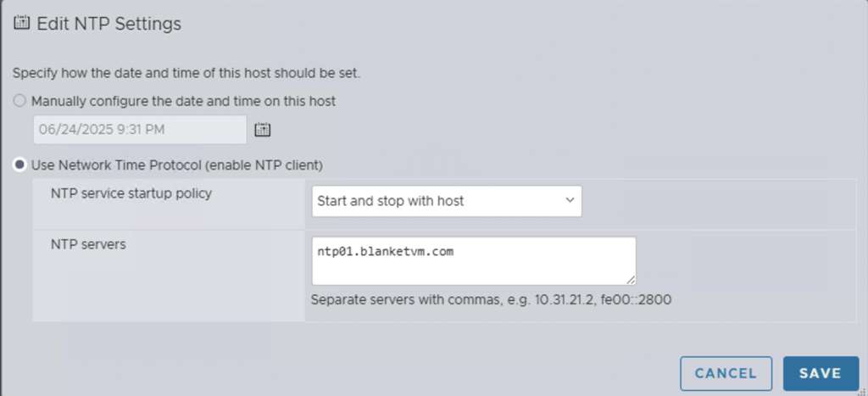
Task: Click the "Manually configure the date and time" label
Action: [x=183, y=101]
